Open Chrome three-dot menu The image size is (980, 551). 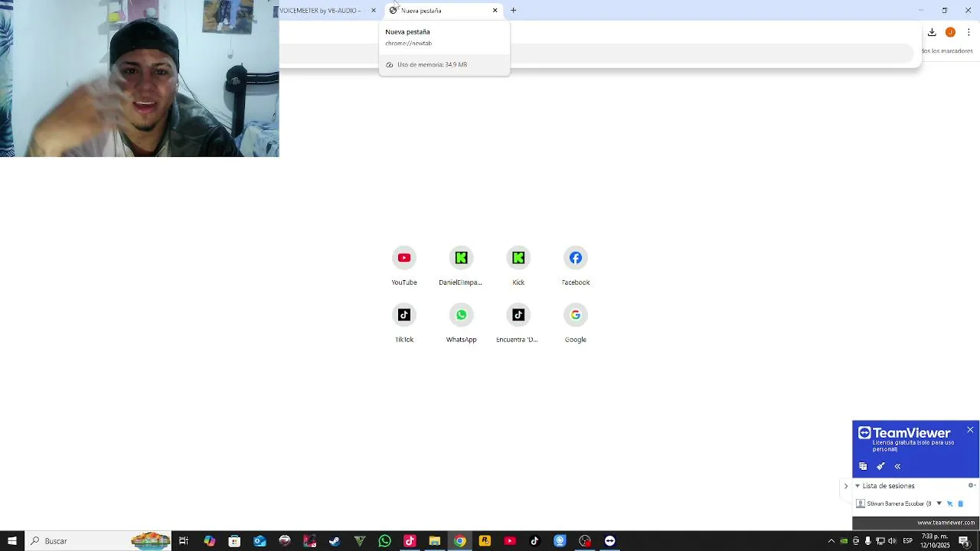(x=969, y=32)
